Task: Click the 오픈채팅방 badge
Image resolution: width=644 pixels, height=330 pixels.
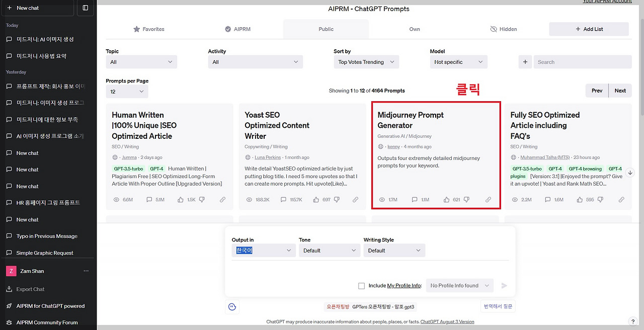Action: [338, 306]
